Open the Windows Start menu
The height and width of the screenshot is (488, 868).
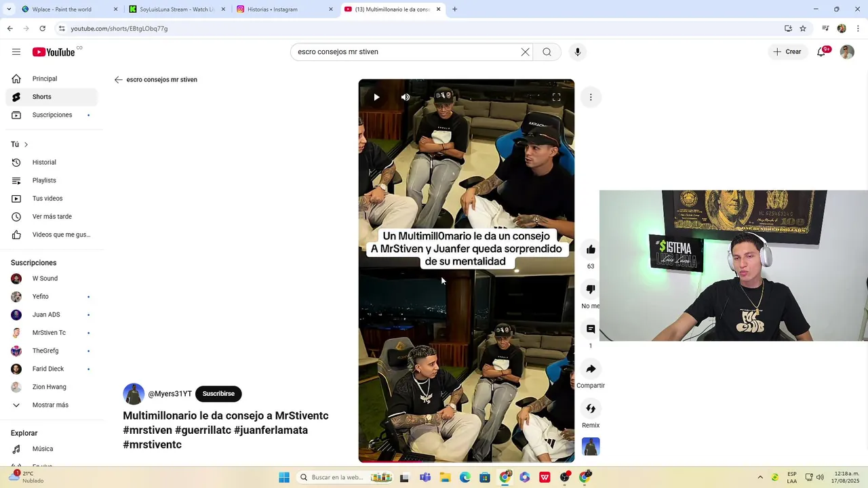click(284, 477)
